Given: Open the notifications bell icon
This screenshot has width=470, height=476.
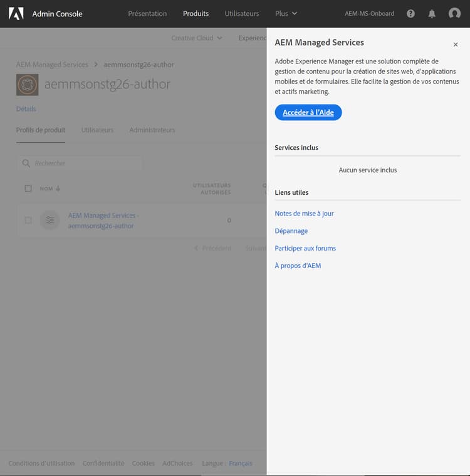Looking at the screenshot, I should tap(432, 14).
